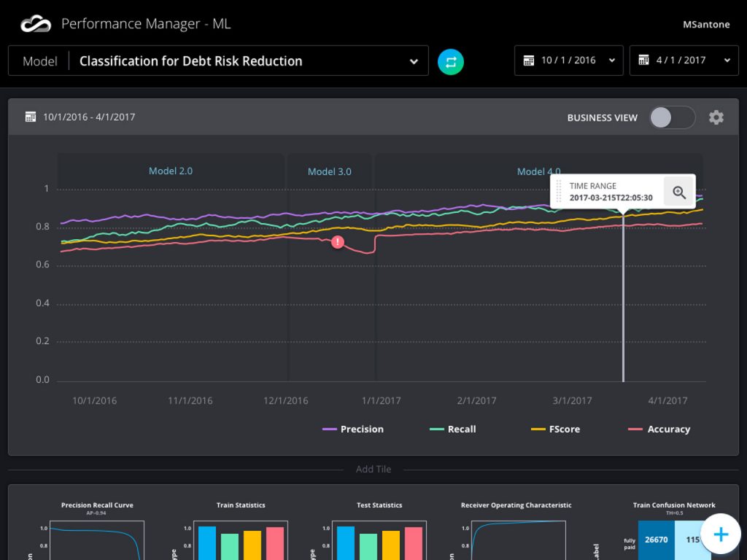
Task: Select the Model 4.0 segment
Action: click(x=538, y=171)
